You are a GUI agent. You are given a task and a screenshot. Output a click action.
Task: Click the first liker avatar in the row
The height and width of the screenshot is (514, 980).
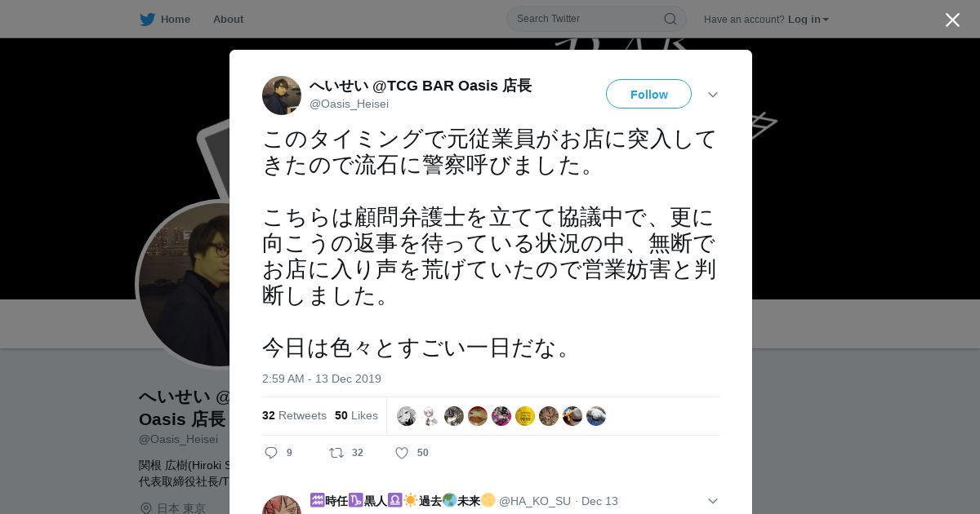[x=407, y=416]
